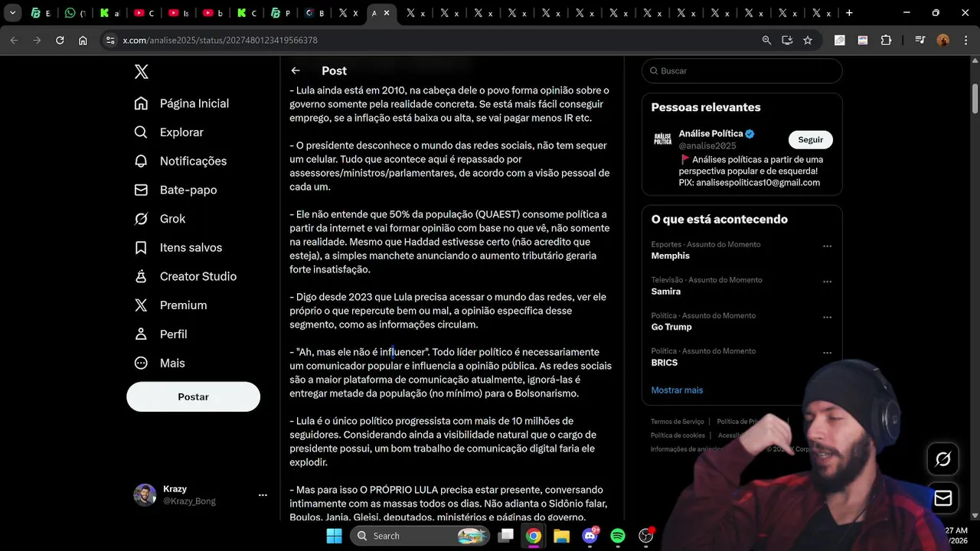Click the Postar button
This screenshot has height=551, width=980.
193,396
